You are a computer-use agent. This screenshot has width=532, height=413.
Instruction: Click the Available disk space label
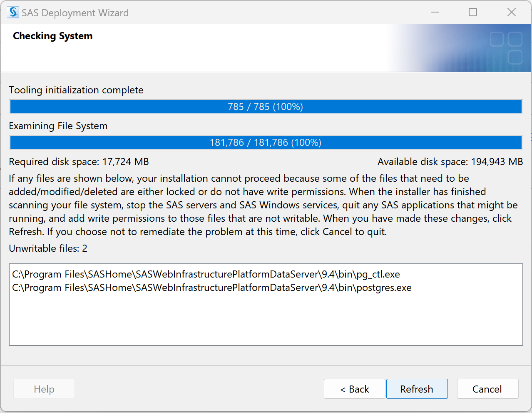[x=450, y=162]
